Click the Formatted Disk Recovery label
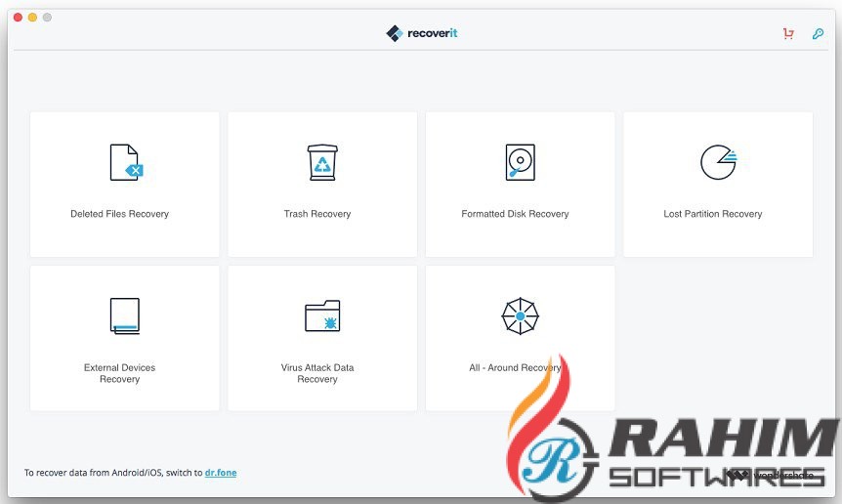Viewport: 842px width, 504px height. coord(515,214)
